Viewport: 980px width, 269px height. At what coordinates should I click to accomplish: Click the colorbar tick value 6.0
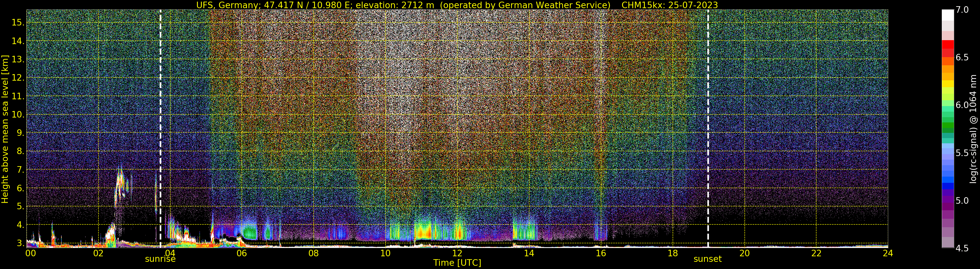(x=962, y=105)
